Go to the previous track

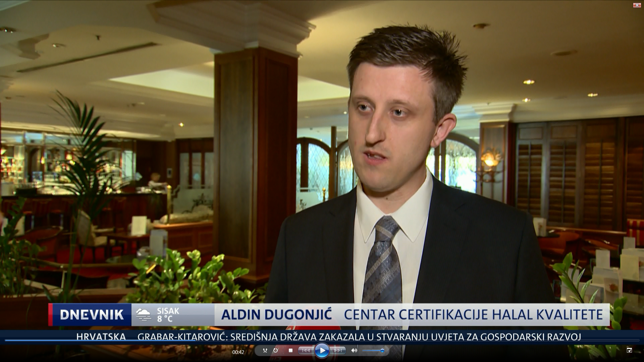(x=306, y=351)
